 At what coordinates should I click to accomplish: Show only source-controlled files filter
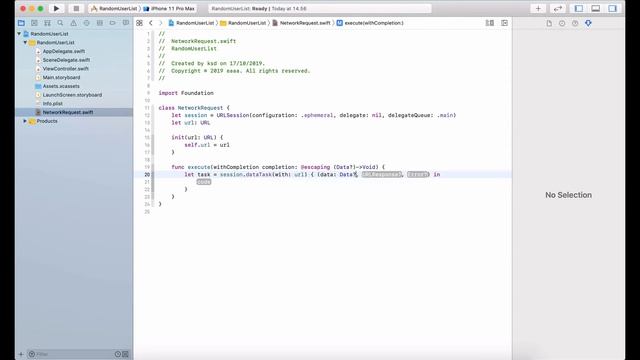(x=125, y=354)
